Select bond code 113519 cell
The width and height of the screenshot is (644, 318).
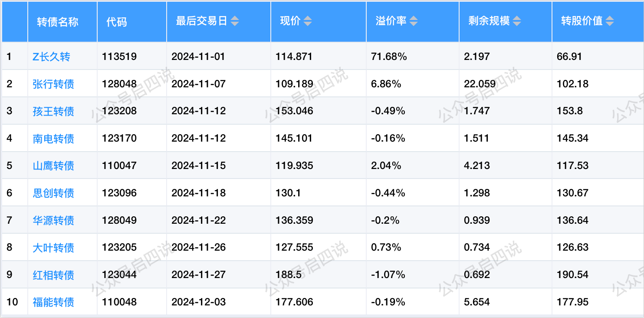click(119, 56)
